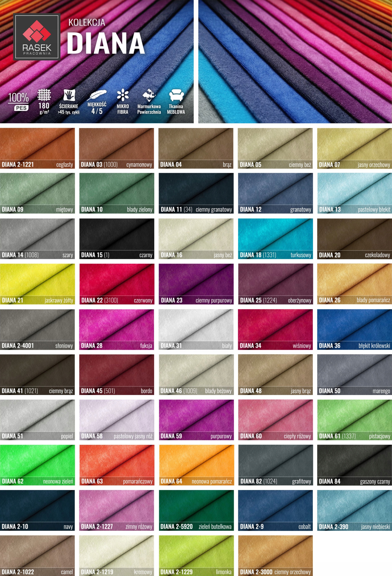Image resolution: width=392 pixels, height=576 pixels.
Task: Select the DIANA 2-3000 ciemny orzechowy swatch
Action: click(x=276, y=556)
